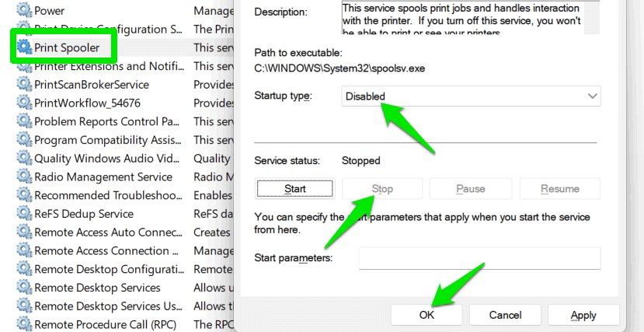Screen dimensions: 644x332
Task: Click the gear icon beside Power service
Action: (25, 10)
